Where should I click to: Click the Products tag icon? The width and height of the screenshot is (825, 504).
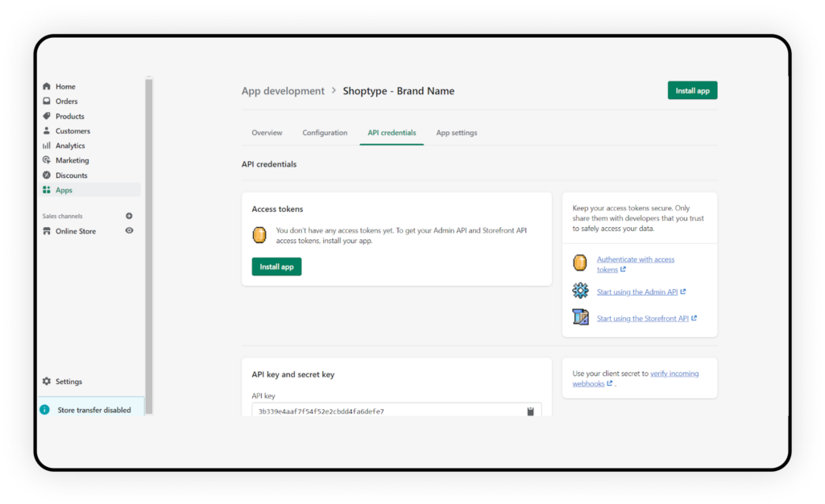tap(47, 116)
